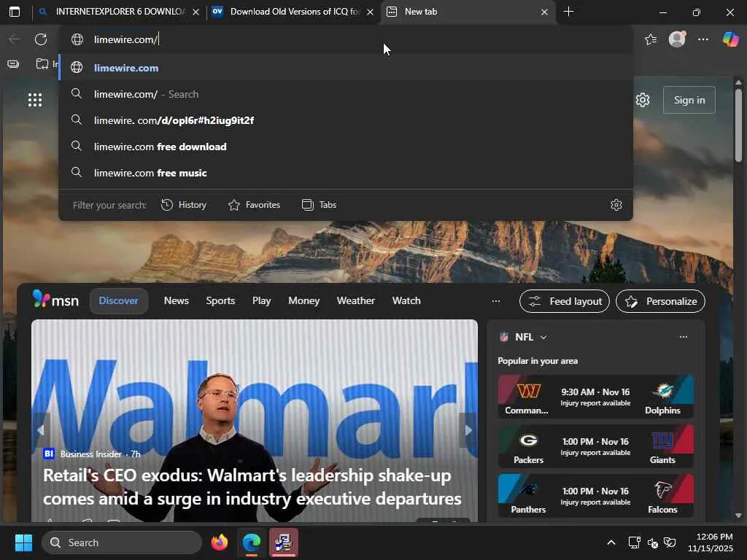Click the page vertical scrollbar thumb
The height and width of the screenshot is (560, 747).
tap(738, 125)
